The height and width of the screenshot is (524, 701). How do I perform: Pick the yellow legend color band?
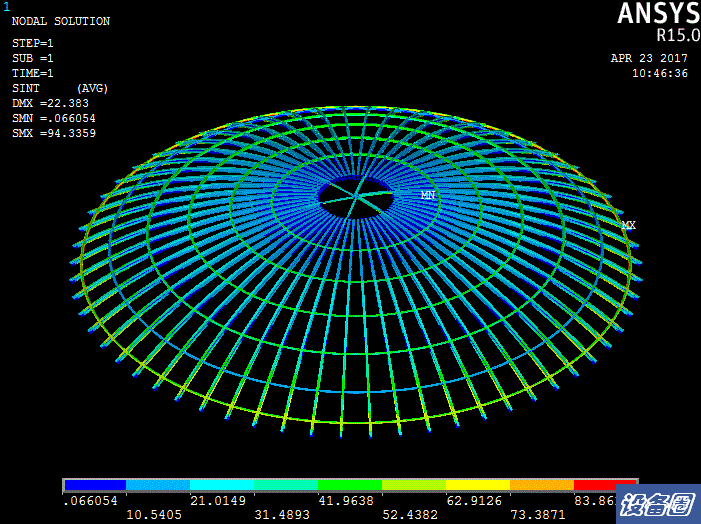click(478, 484)
